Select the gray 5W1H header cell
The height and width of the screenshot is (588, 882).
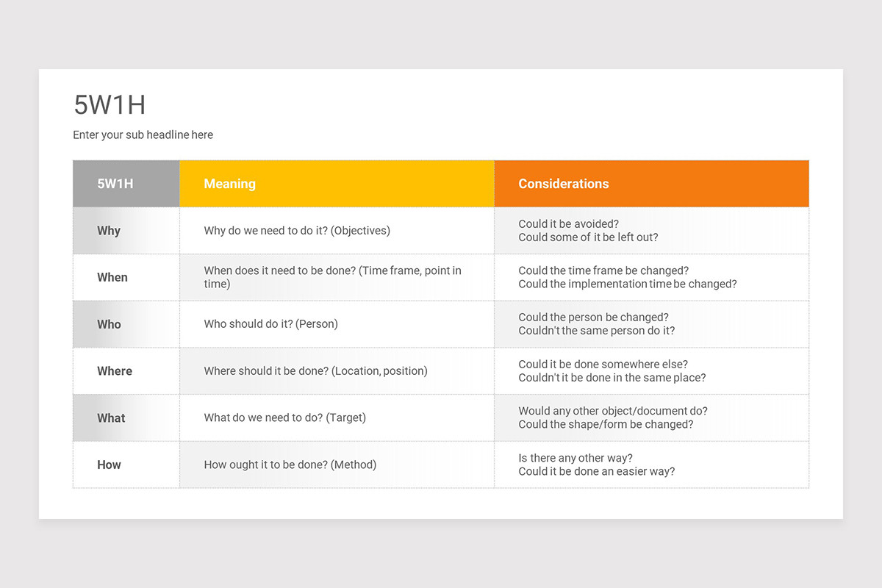(x=126, y=184)
